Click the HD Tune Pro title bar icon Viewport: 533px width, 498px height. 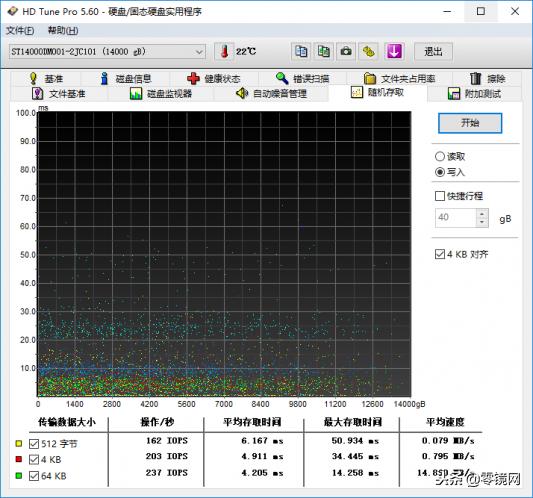point(12,11)
